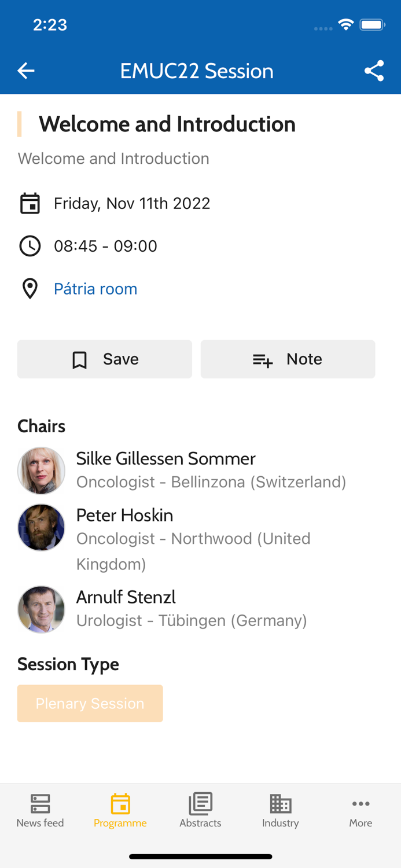Tap Silke Gillessen Sommer's profile photo
401x868 pixels.
point(41,470)
